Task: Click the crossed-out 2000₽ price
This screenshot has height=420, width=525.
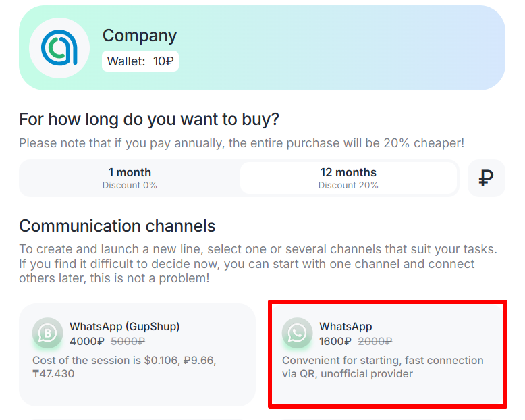Action: 375,342
